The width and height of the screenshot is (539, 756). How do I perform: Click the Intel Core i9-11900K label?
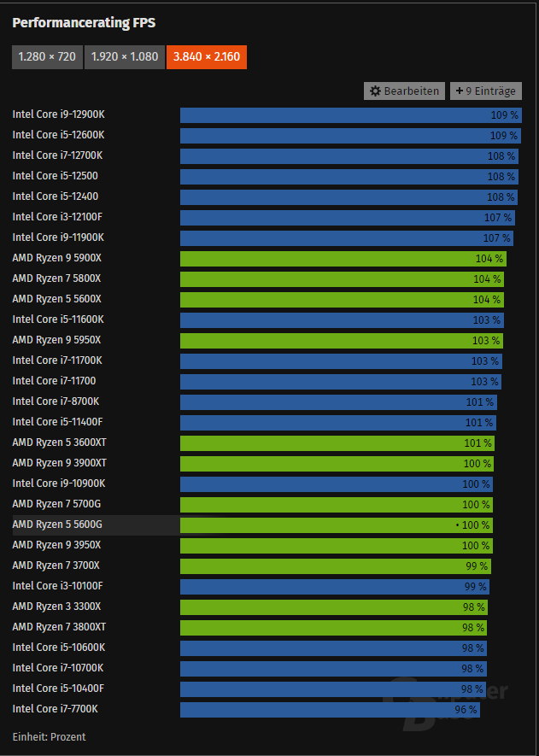pyautogui.click(x=58, y=237)
